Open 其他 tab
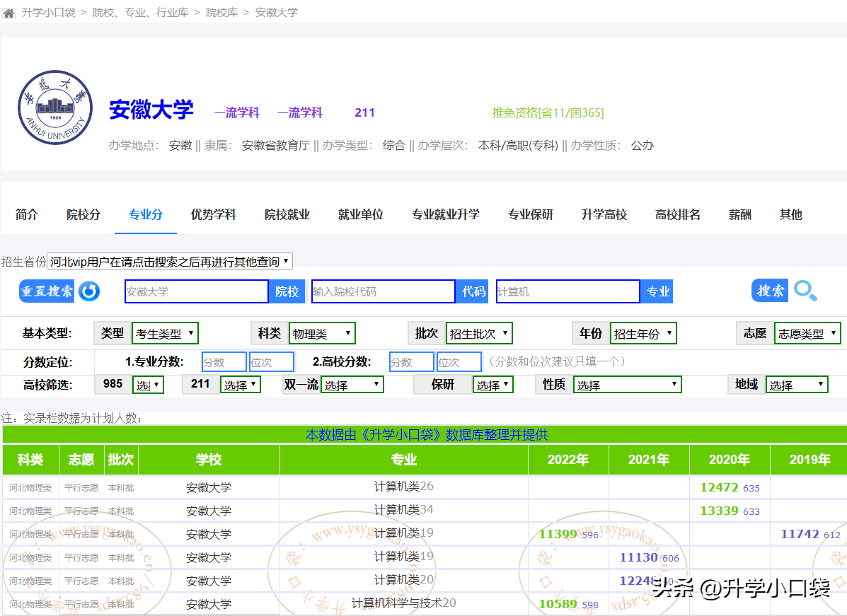The width and height of the screenshot is (847, 616). pyautogui.click(x=790, y=214)
